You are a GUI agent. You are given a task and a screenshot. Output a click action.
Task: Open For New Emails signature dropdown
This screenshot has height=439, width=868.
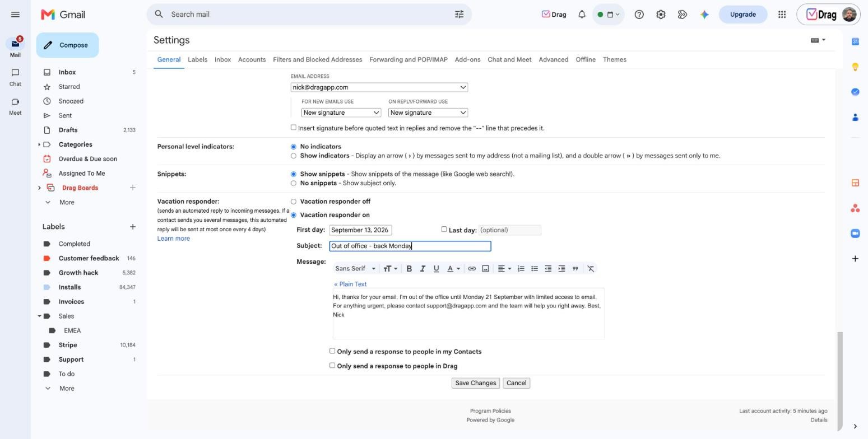point(341,113)
